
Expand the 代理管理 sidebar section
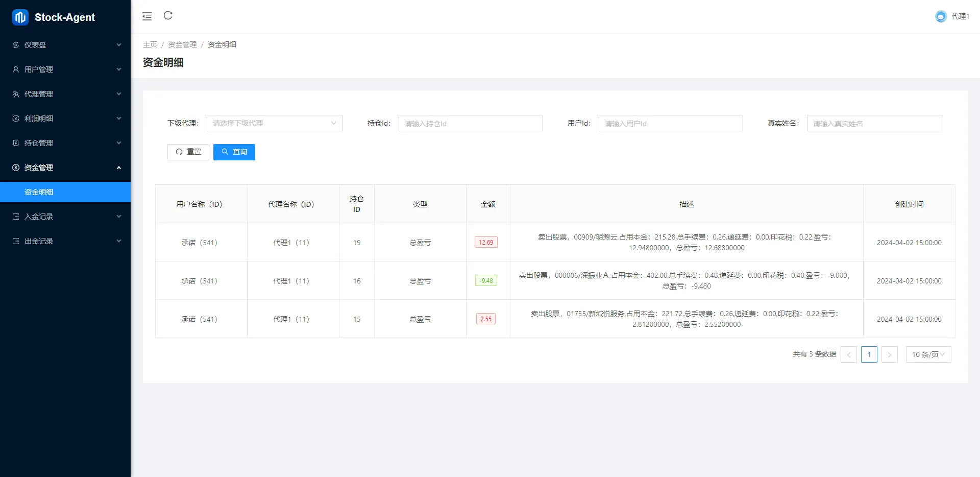point(65,94)
